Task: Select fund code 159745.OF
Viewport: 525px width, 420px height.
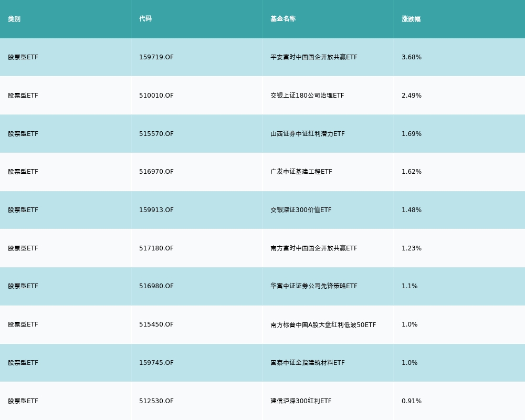Action: [156, 363]
